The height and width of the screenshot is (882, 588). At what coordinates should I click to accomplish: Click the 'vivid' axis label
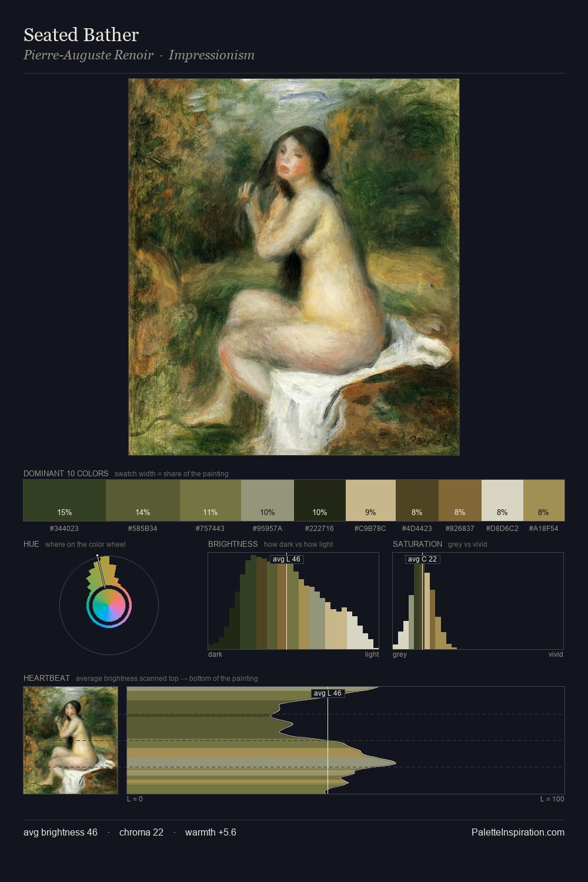[556, 654]
